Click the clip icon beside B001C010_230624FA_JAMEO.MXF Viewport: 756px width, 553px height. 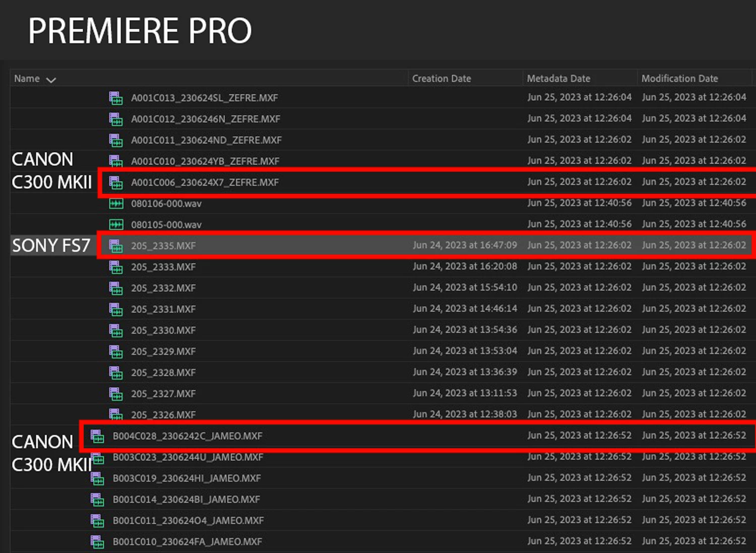(97, 542)
